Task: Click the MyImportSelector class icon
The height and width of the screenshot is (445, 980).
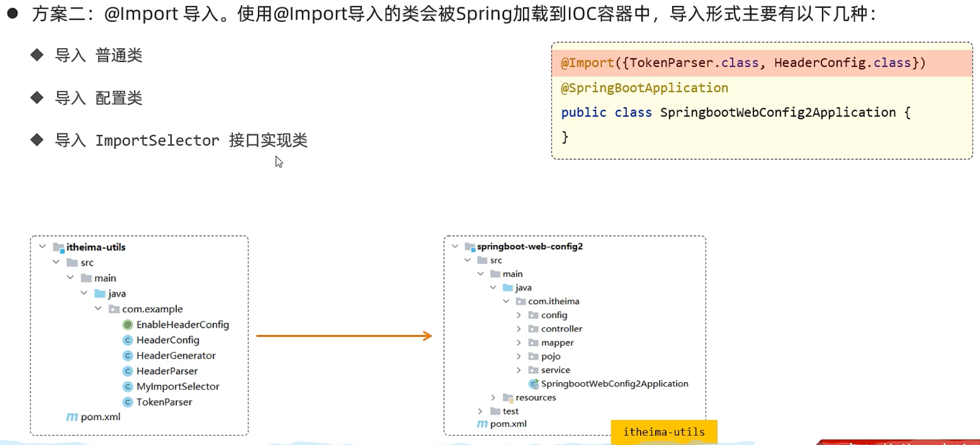Action: click(127, 387)
